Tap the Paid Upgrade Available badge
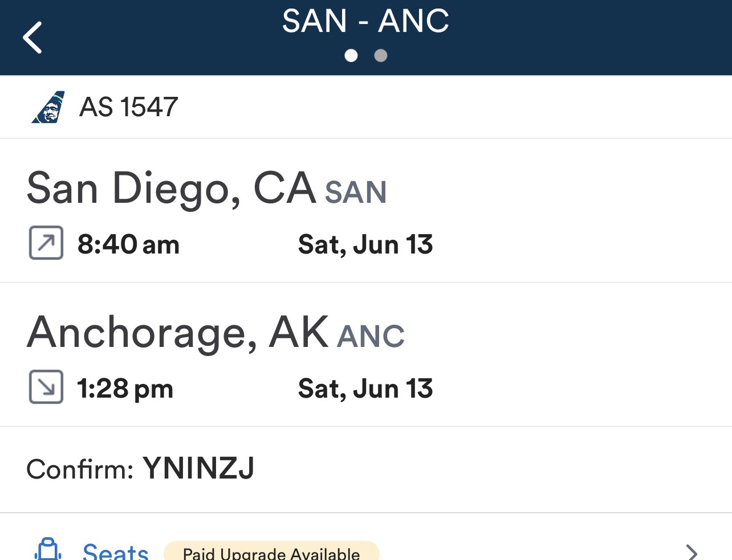The width and height of the screenshot is (732, 560). (271, 552)
